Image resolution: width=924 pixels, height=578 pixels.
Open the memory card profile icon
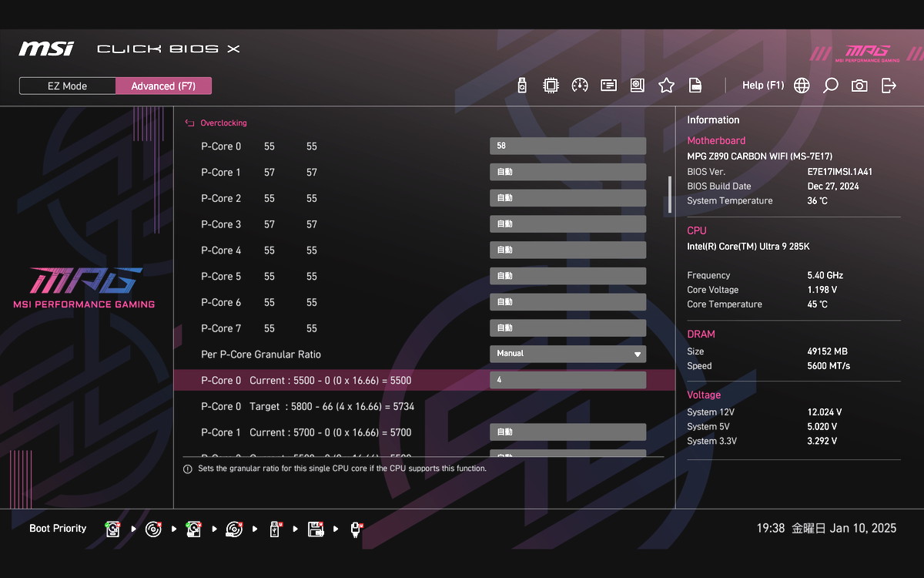[x=608, y=86]
